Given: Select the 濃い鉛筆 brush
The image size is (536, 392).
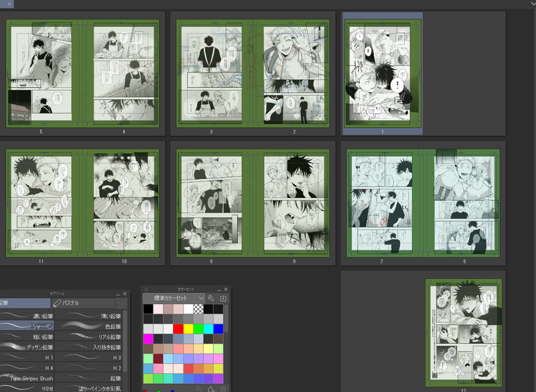Looking at the screenshot, I should [27, 316].
